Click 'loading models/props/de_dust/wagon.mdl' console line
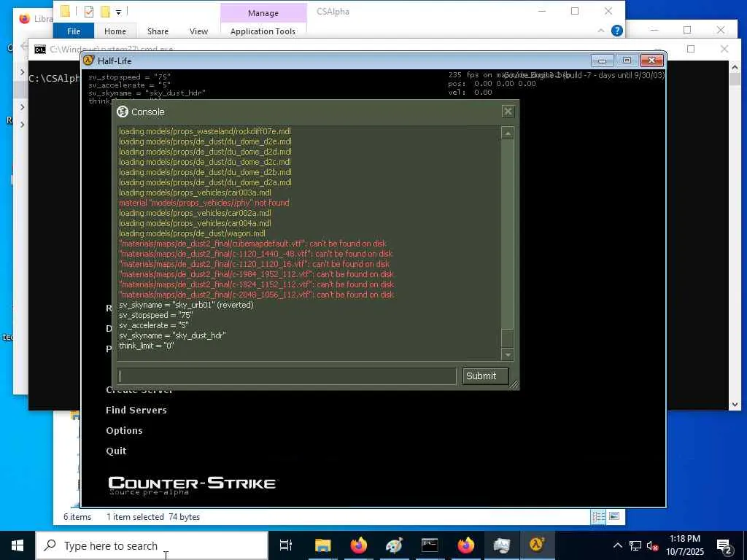 pyautogui.click(x=192, y=233)
